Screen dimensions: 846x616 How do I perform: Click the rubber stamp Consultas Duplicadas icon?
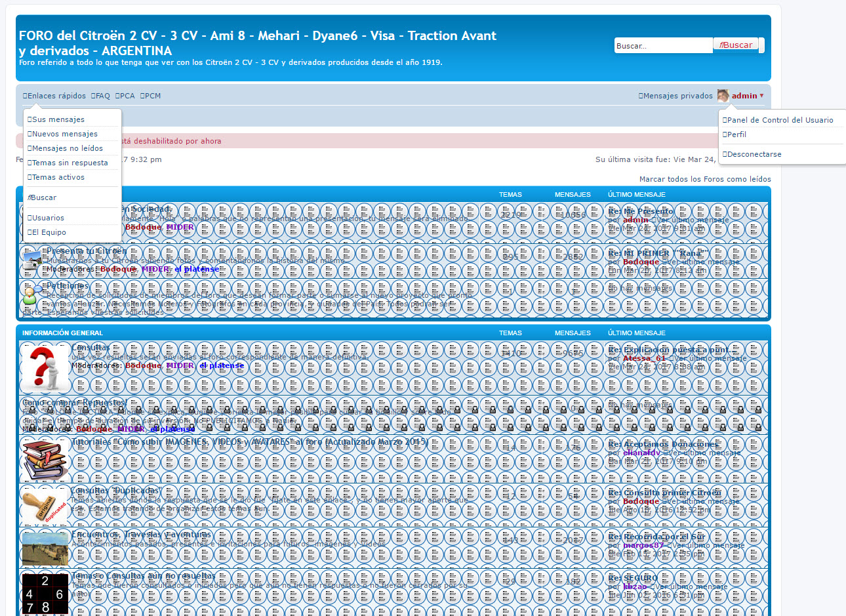[45, 506]
